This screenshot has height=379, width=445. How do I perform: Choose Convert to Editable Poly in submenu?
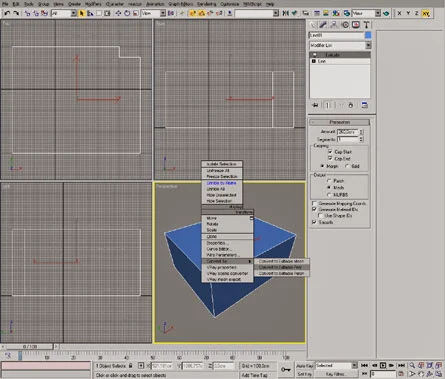point(282,267)
